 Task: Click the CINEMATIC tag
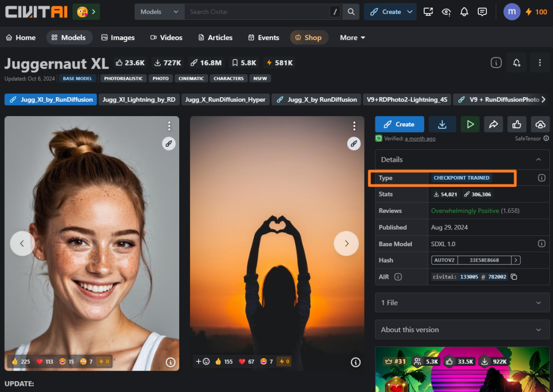191,78
